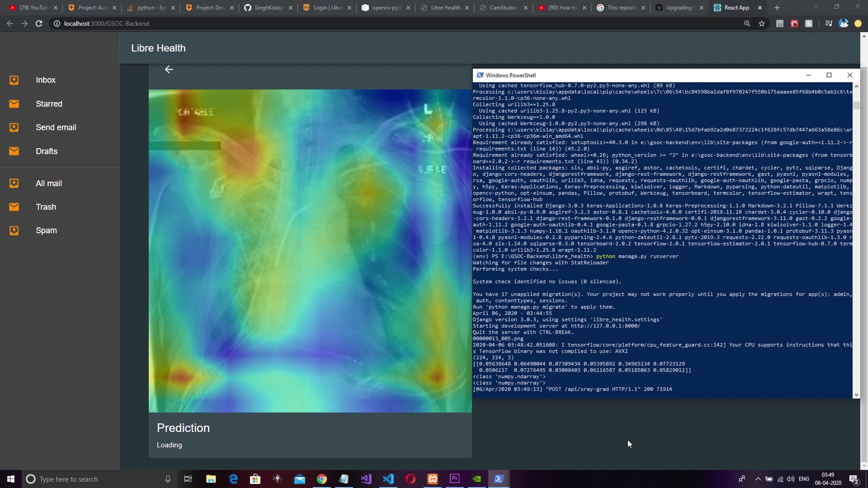
Task: Click the chest X-ray heatmap image
Action: click(310, 251)
